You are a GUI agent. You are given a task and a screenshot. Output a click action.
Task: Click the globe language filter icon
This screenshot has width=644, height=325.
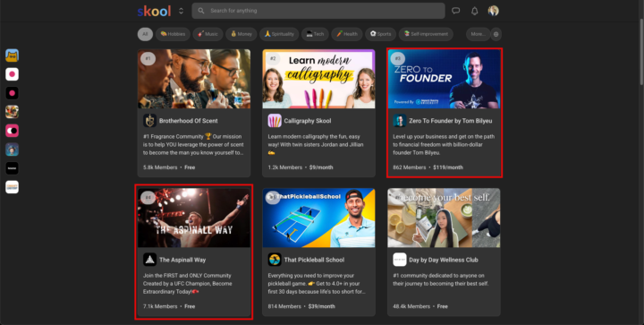point(496,35)
